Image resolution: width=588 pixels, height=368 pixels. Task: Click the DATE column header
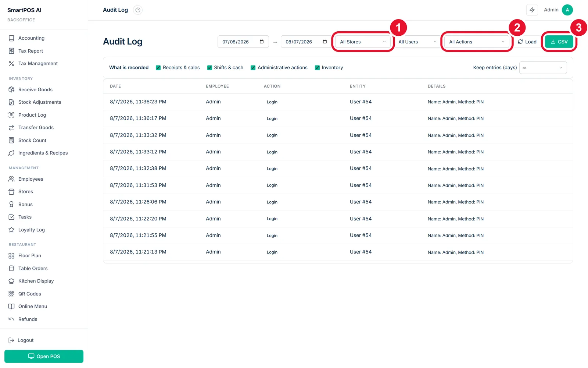(115, 86)
